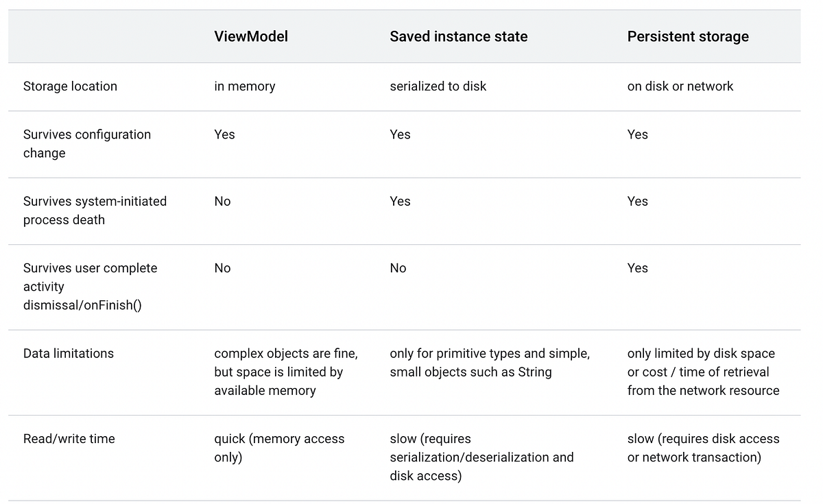The width and height of the screenshot is (823, 504).
Task: Click the Saved instance state column header
Action: click(x=459, y=37)
